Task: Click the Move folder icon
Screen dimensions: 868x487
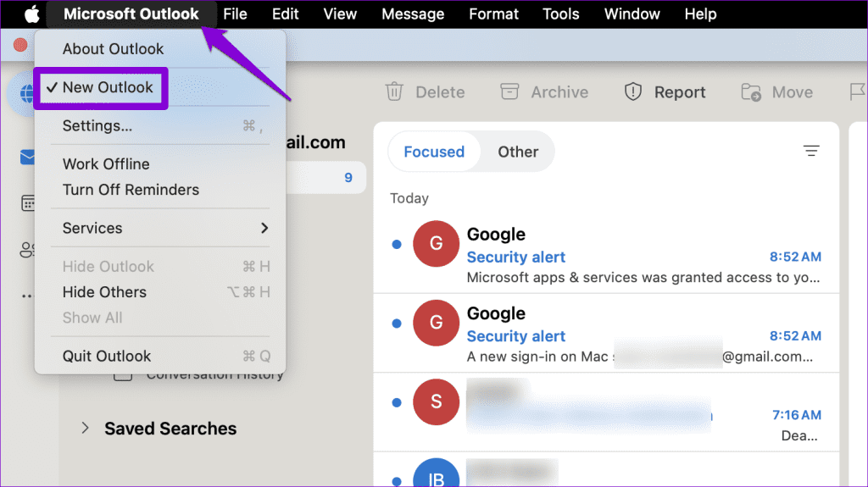Action: [750, 91]
